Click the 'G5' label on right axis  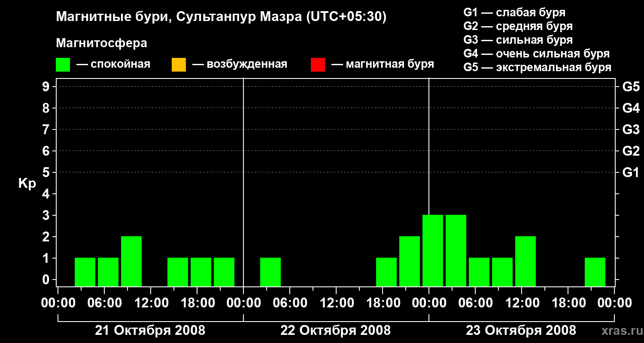[631, 87]
